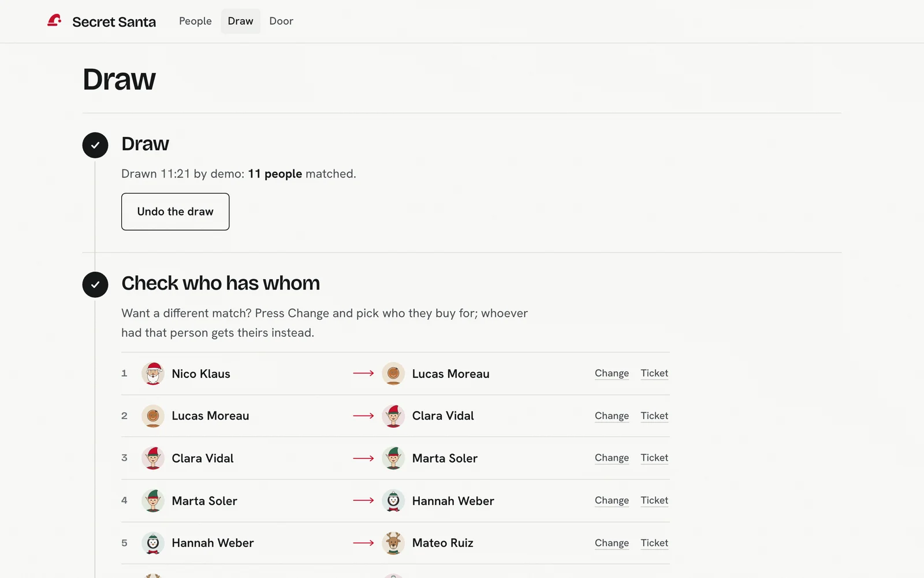Change the match for giver Marta Soler
Image resolution: width=924 pixels, height=578 pixels.
pos(612,501)
